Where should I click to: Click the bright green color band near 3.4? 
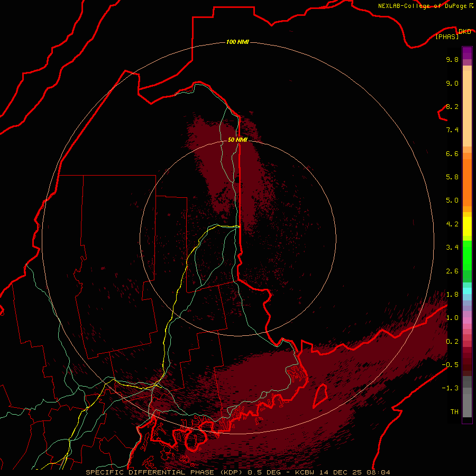[x=467, y=255]
